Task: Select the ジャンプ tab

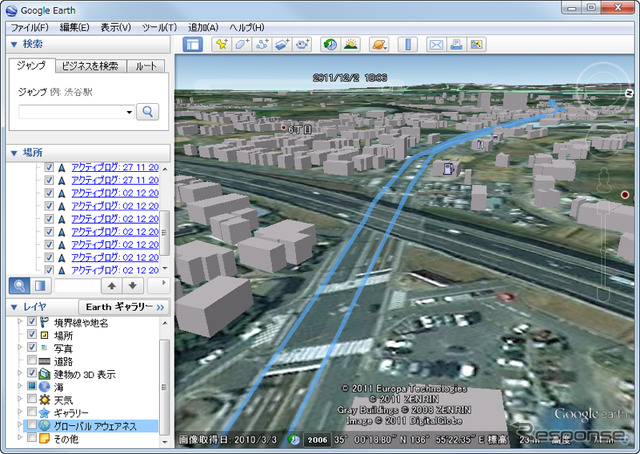Action: 32,65
